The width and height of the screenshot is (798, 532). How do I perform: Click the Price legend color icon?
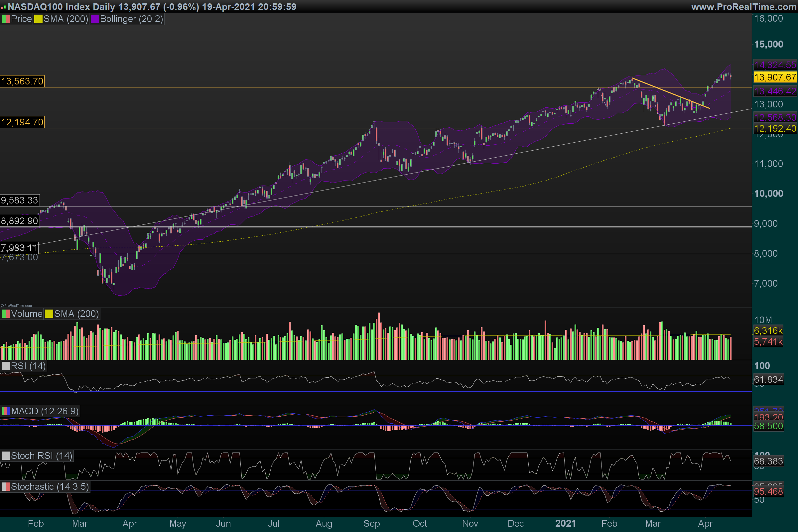(x=6, y=19)
